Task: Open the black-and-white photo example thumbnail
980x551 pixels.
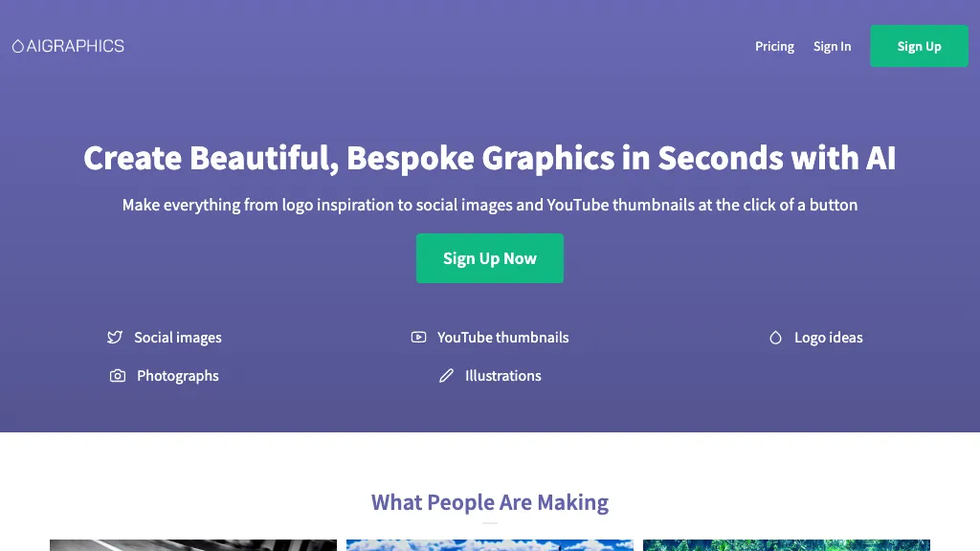Action: coord(192,545)
